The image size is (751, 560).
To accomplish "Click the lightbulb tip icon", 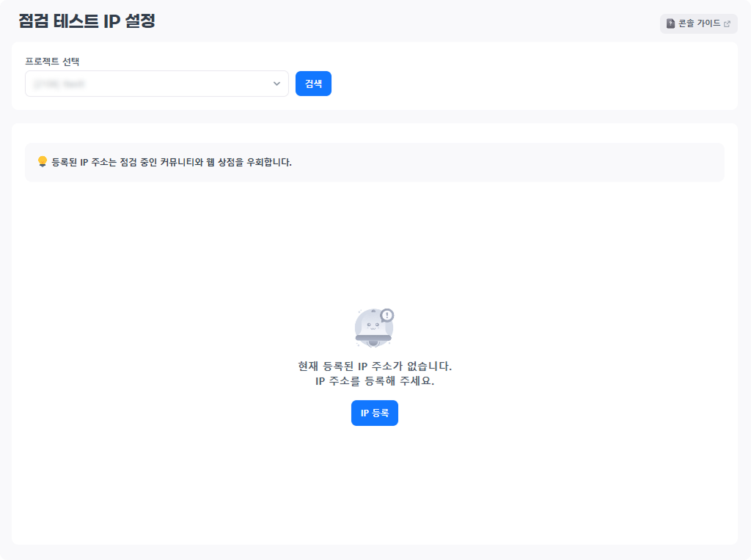I will coord(43,161).
